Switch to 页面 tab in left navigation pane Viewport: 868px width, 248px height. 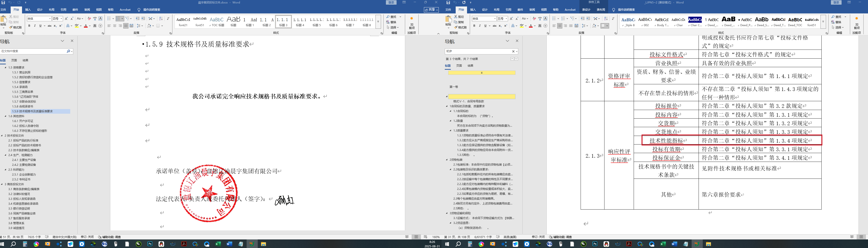pyautogui.click(x=14, y=61)
